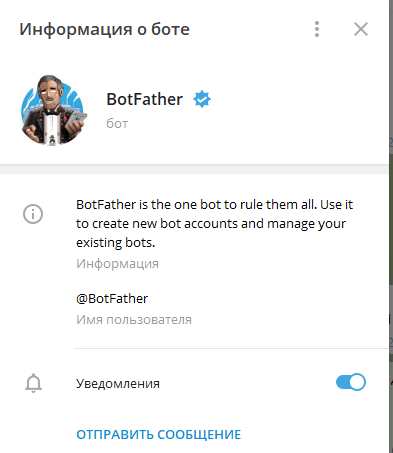393x453 pixels.
Task: Click ОТПРАВИТЬ СООБЩЕНИЕ link
Action: 159,434
